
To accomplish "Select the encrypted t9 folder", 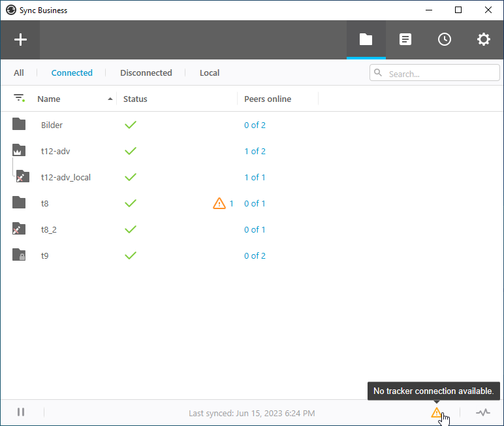I will [x=44, y=255].
